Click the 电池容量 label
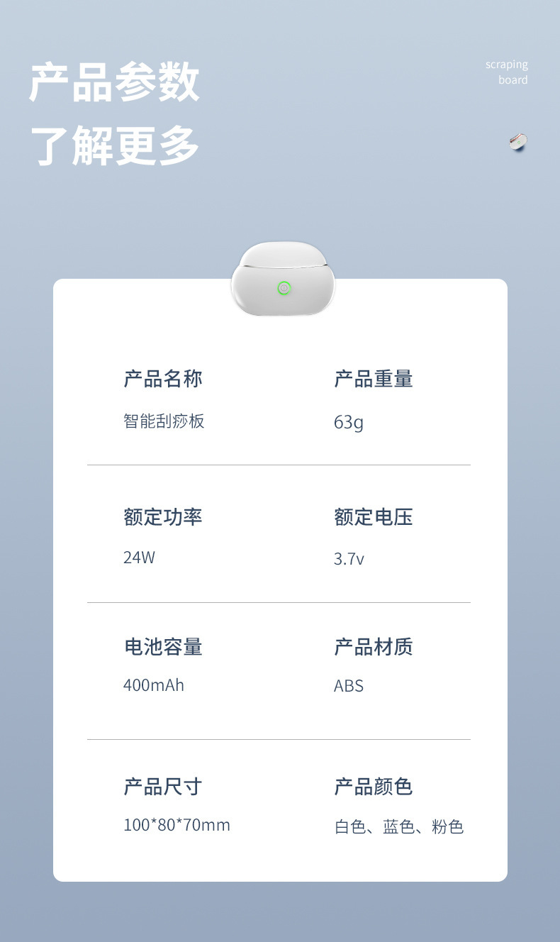 click(x=163, y=647)
